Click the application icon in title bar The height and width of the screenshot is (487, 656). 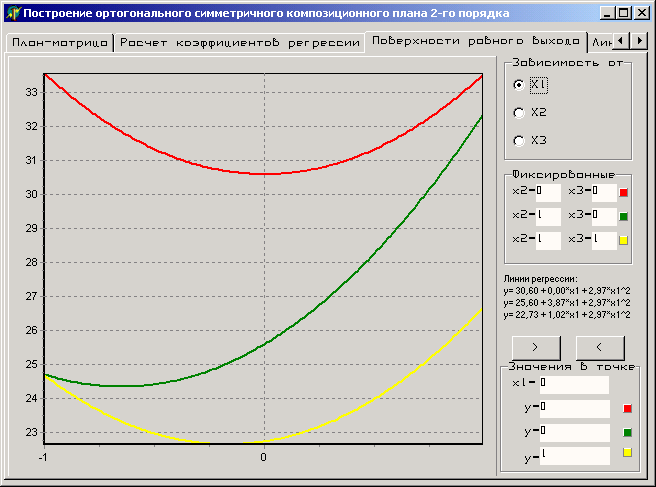[13, 13]
